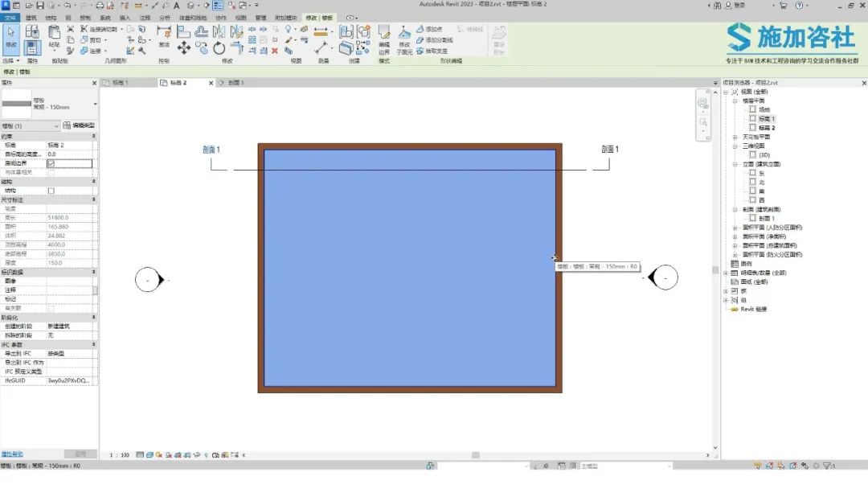Image resolution: width=868 pixels, height=489 pixels.
Task: Collapse the 立面 (建筑立面) node in Project Browser
Action: pyautogui.click(x=735, y=164)
